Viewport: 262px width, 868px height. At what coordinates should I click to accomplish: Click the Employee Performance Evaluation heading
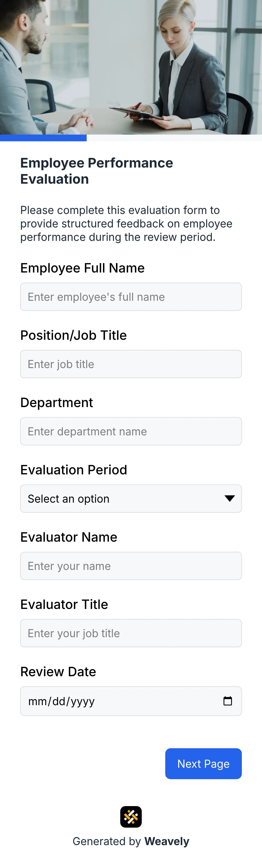point(97,170)
